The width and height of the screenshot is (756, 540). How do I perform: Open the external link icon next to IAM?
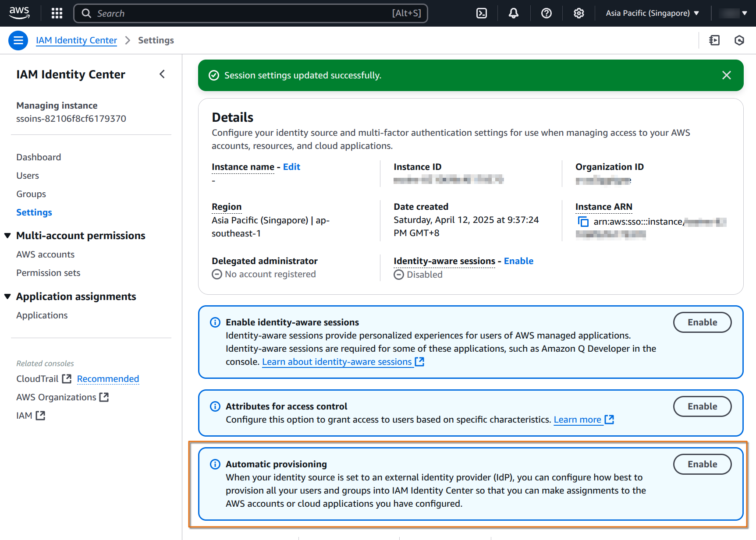40,416
